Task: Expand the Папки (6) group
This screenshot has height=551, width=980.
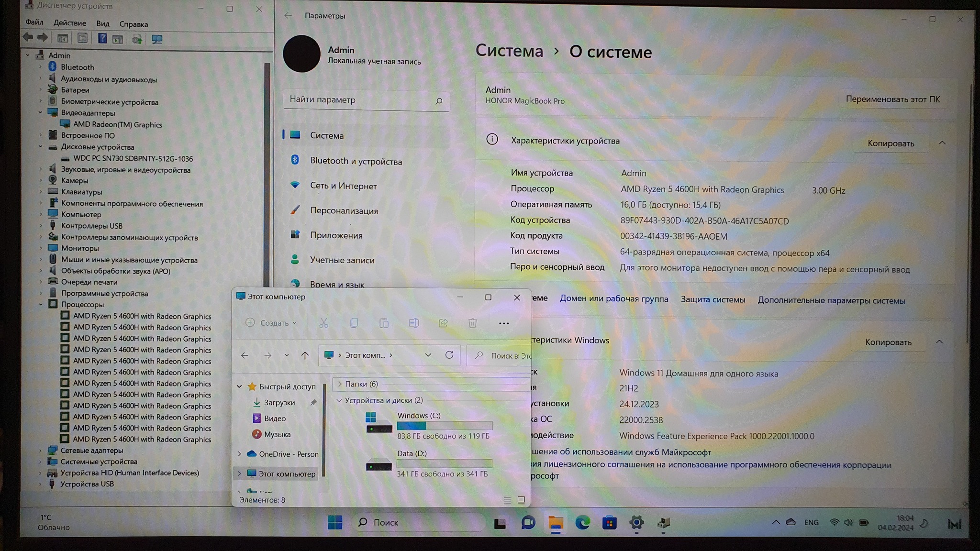Action: click(x=340, y=384)
